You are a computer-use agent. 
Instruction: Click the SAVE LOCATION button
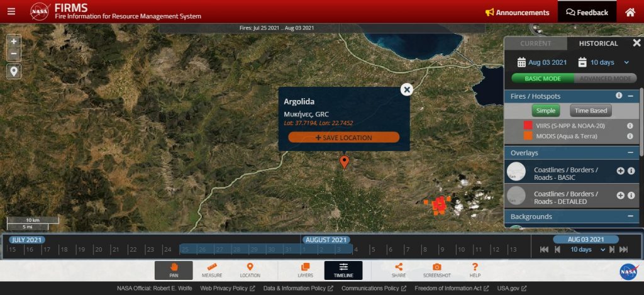coord(344,138)
